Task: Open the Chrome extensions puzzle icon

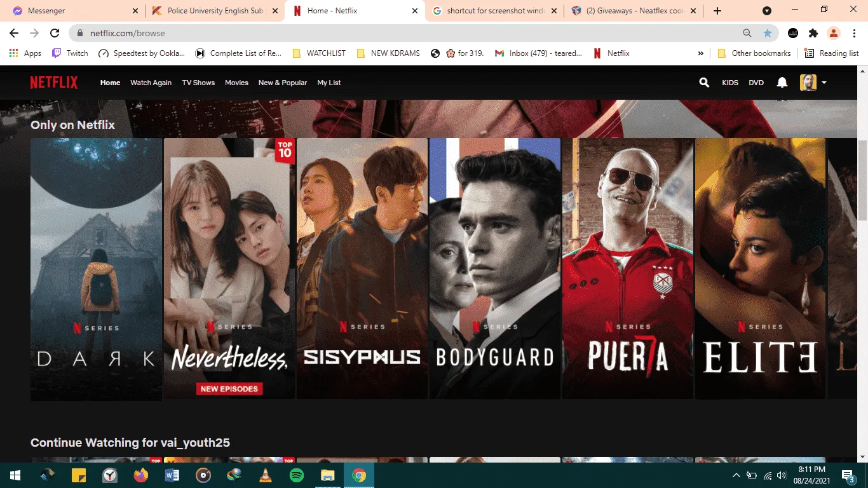Action: point(813,33)
